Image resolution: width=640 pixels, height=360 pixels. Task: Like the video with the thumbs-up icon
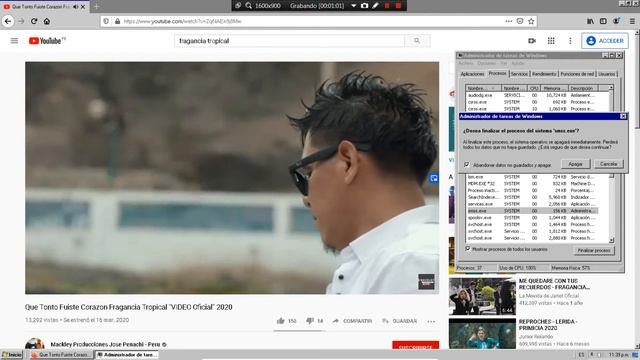coord(280,321)
